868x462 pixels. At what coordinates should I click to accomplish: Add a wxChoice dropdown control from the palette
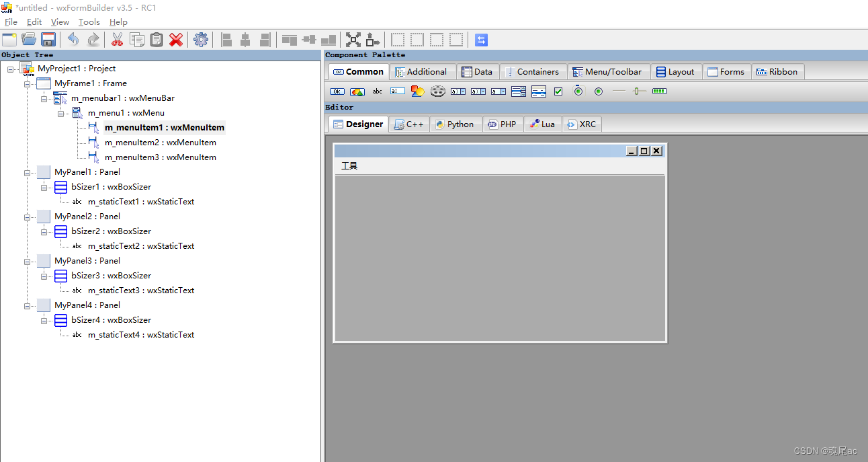point(498,91)
